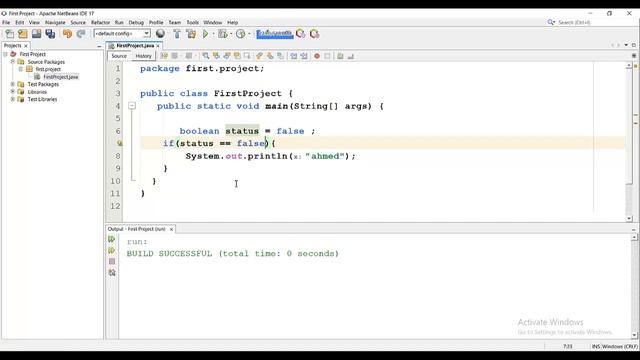The width and height of the screenshot is (640, 360).
Task: Click the red Start Macro Recording icon
Action: [317, 56]
